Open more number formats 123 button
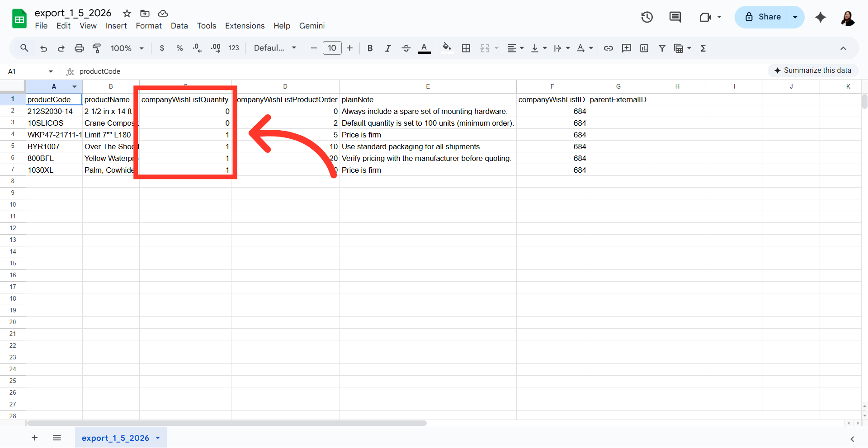Screen dimensions: 868x448 click(234, 48)
